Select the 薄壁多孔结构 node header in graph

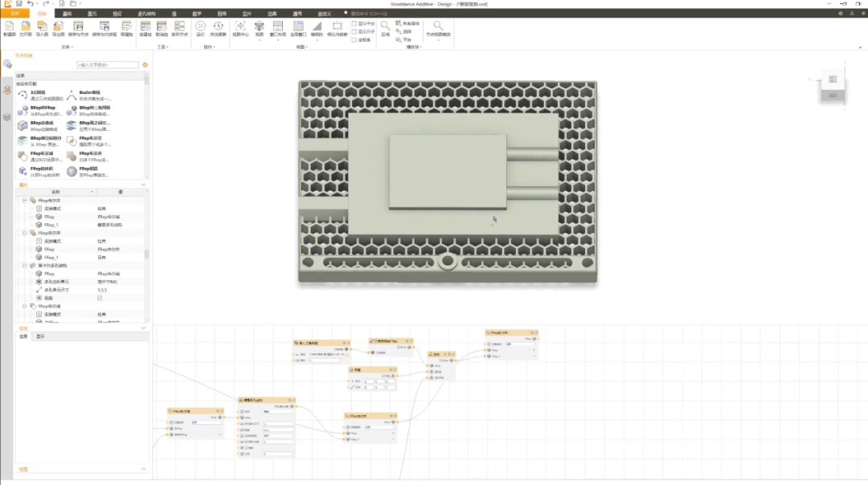267,400
